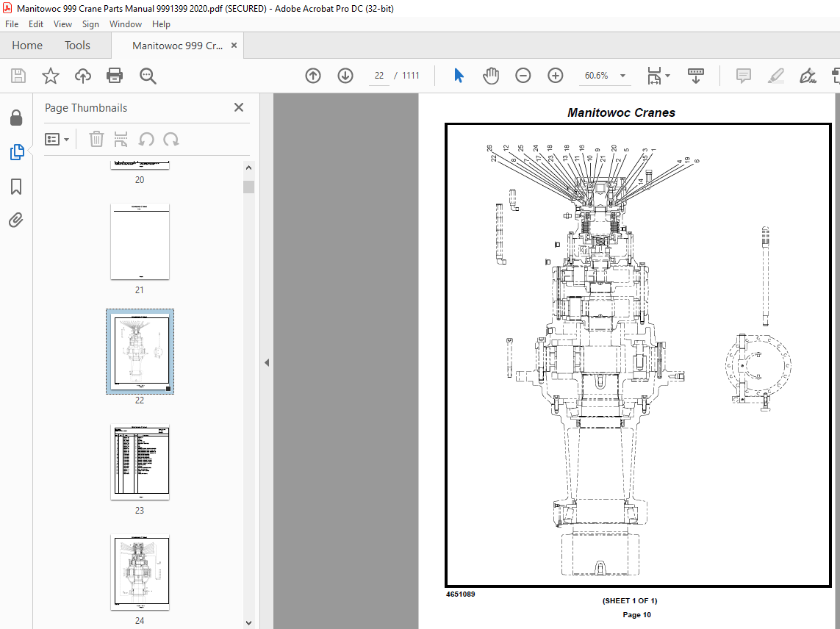The width and height of the screenshot is (840, 629).
Task: Toggle the Page Thumbnails panel icon
Action: click(17, 152)
